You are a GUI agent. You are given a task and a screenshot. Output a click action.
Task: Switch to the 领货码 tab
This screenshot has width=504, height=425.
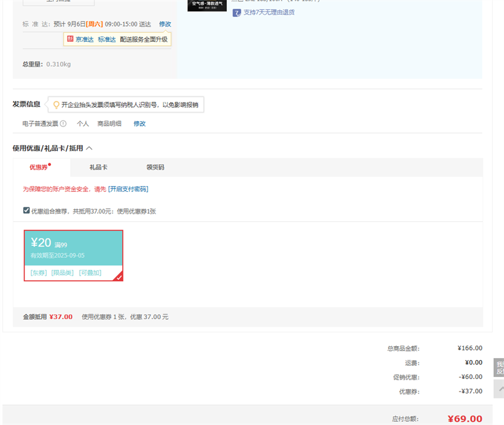[x=155, y=167]
